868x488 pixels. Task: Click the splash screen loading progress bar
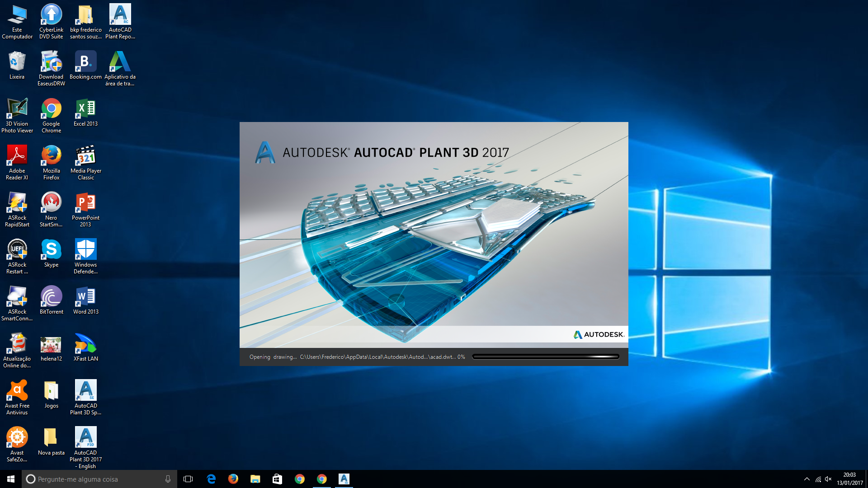click(546, 357)
